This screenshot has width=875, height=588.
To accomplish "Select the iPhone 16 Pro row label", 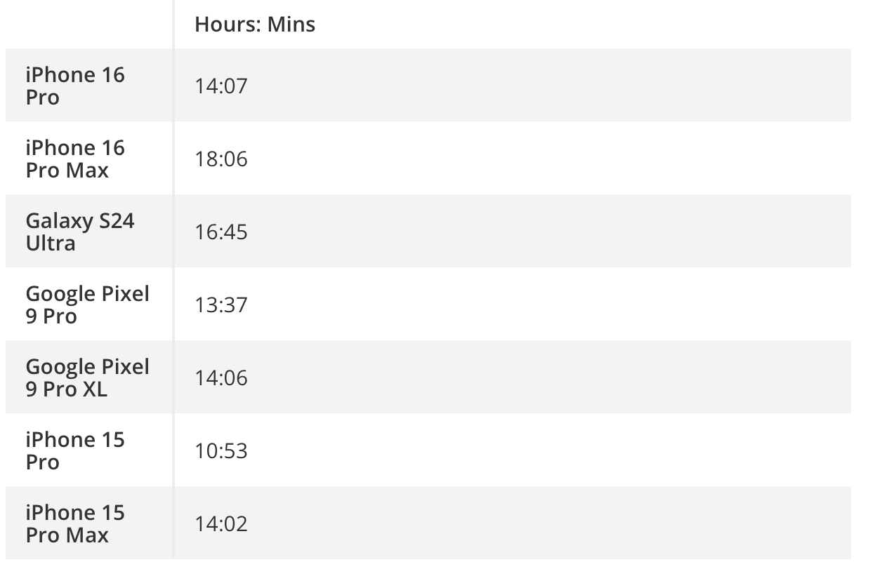I will (75, 86).
